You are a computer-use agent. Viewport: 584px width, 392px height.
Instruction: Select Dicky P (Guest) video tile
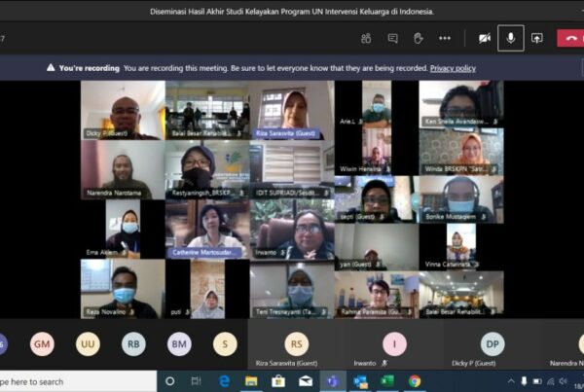(123, 110)
